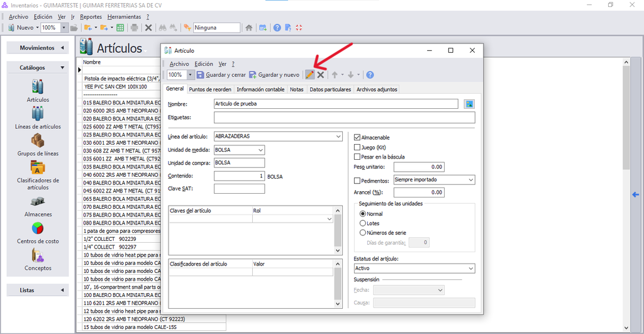Expand the Listas sidebar section
Image resolution: width=644 pixels, height=334 pixels.
(x=37, y=290)
